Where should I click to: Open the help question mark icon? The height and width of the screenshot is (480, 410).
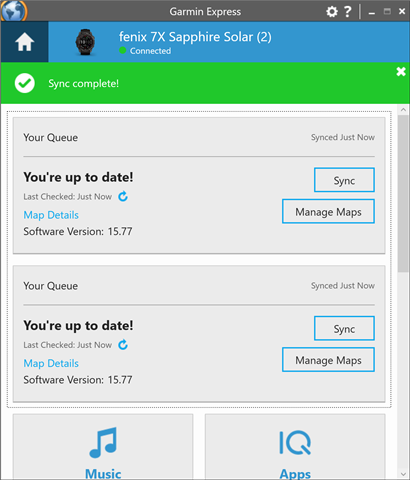click(347, 11)
